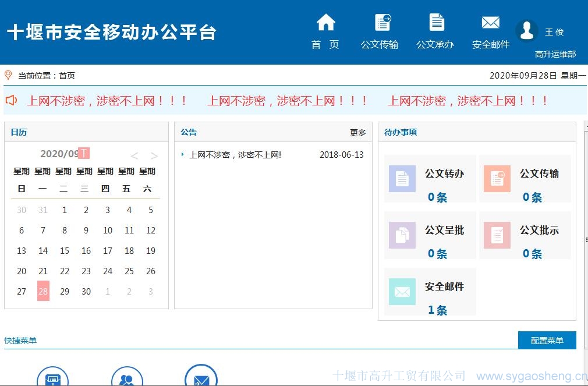Click the 首页 breadcrumb location text

67,76
